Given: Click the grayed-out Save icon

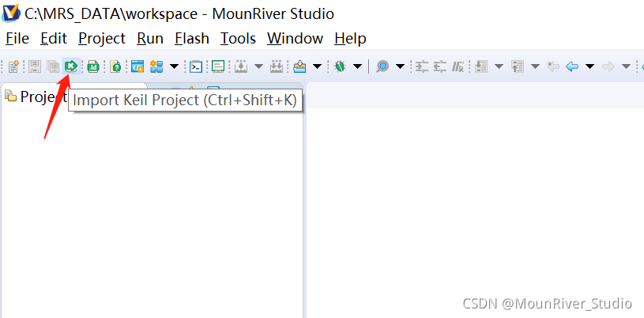Looking at the screenshot, I should point(35,66).
